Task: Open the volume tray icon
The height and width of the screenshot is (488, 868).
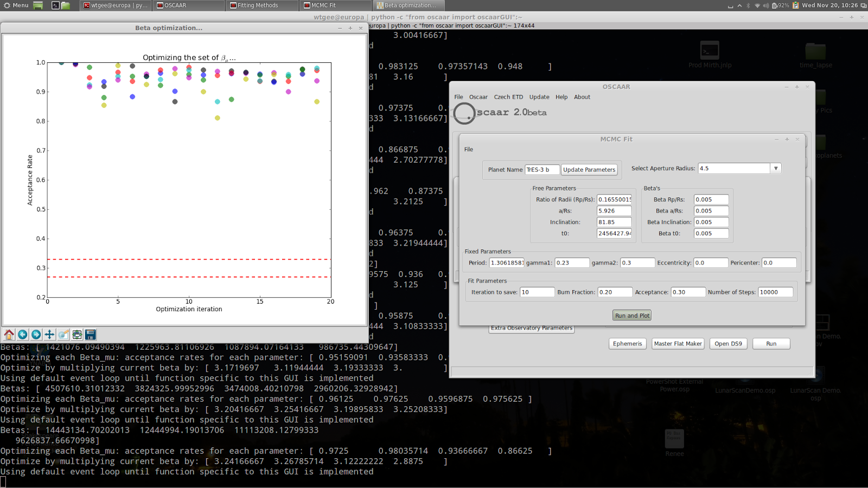Action: tap(766, 5)
